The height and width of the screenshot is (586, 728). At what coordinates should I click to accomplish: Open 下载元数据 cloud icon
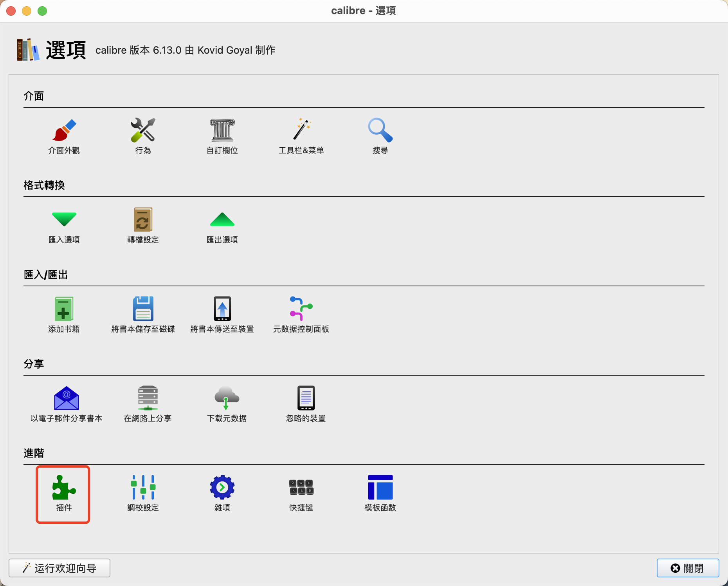coord(227,398)
